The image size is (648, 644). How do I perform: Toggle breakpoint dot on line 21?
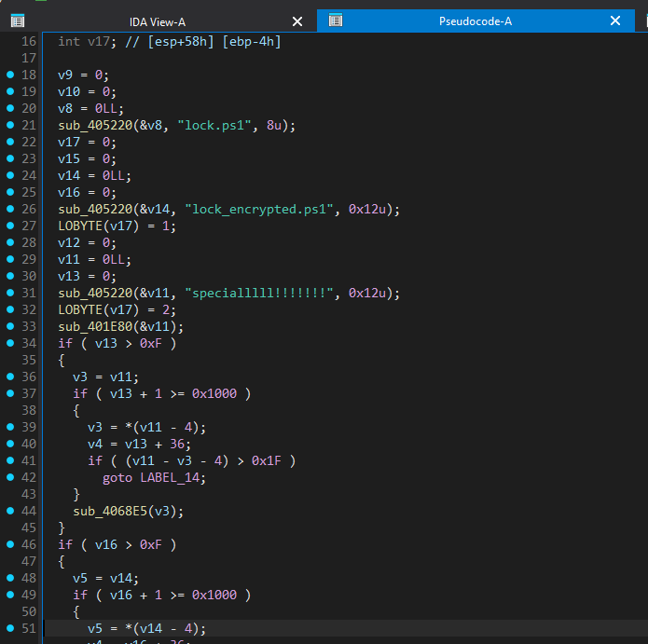10,125
